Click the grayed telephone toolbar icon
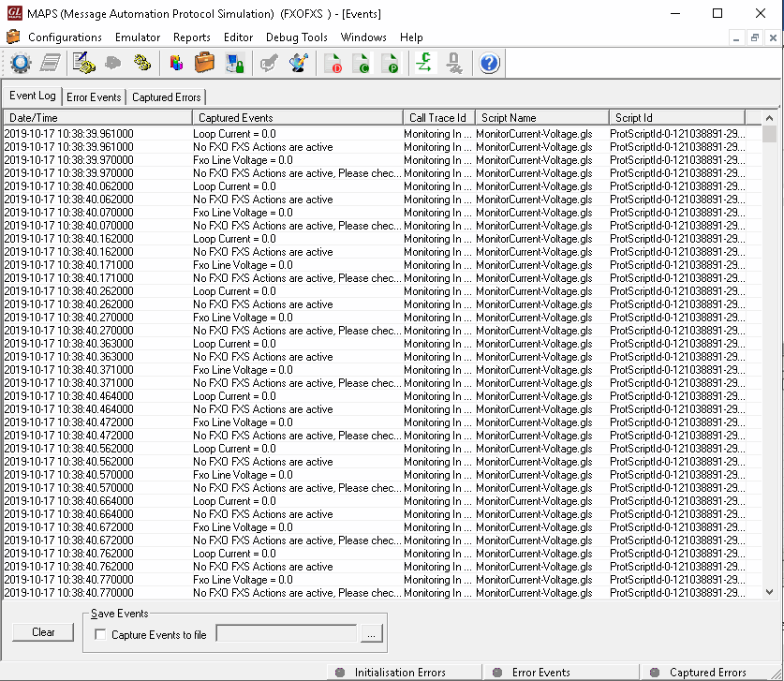 pos(113,64)
